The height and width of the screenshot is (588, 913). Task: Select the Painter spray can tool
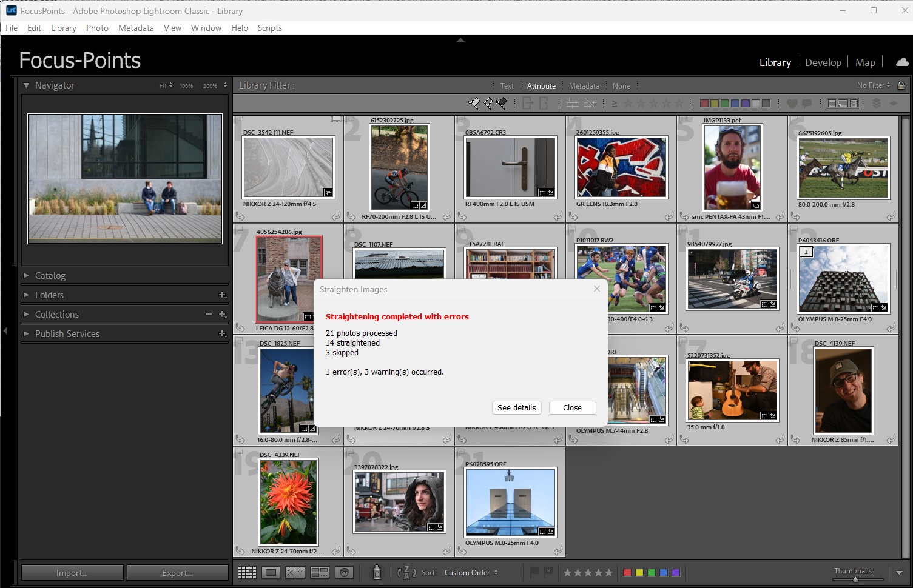(x=377, y=572)
